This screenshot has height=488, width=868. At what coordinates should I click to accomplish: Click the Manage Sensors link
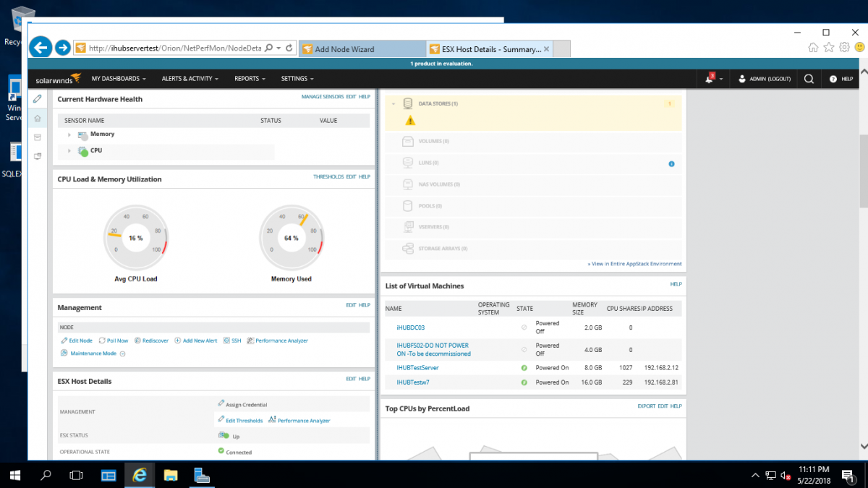click(323, 96)
